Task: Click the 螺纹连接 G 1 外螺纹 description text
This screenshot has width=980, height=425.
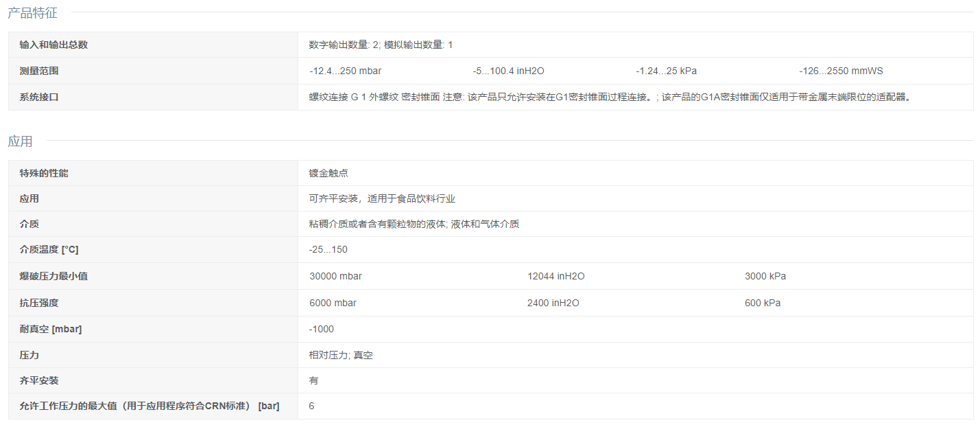Action: [x=610, y=97]
